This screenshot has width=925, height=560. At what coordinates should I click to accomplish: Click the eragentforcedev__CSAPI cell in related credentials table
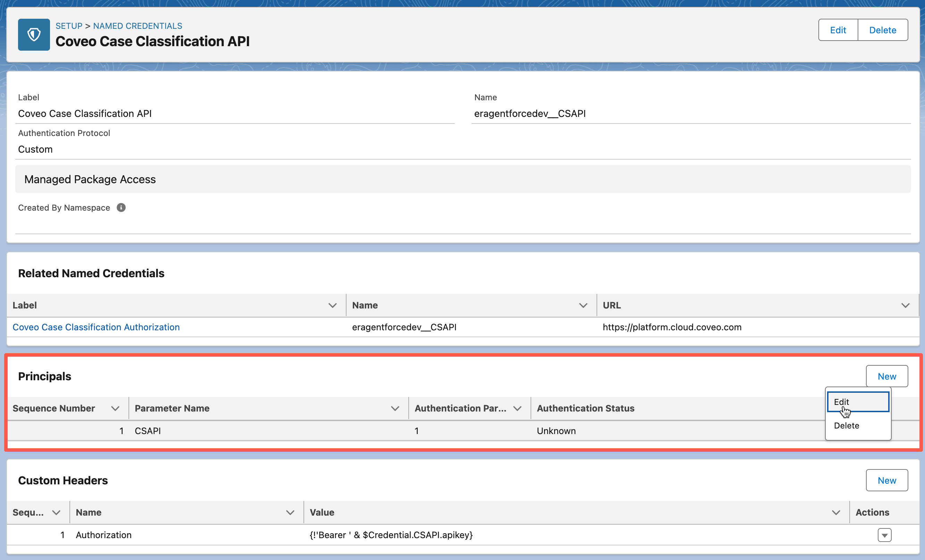pyautogui.click(x=404, y=327)
